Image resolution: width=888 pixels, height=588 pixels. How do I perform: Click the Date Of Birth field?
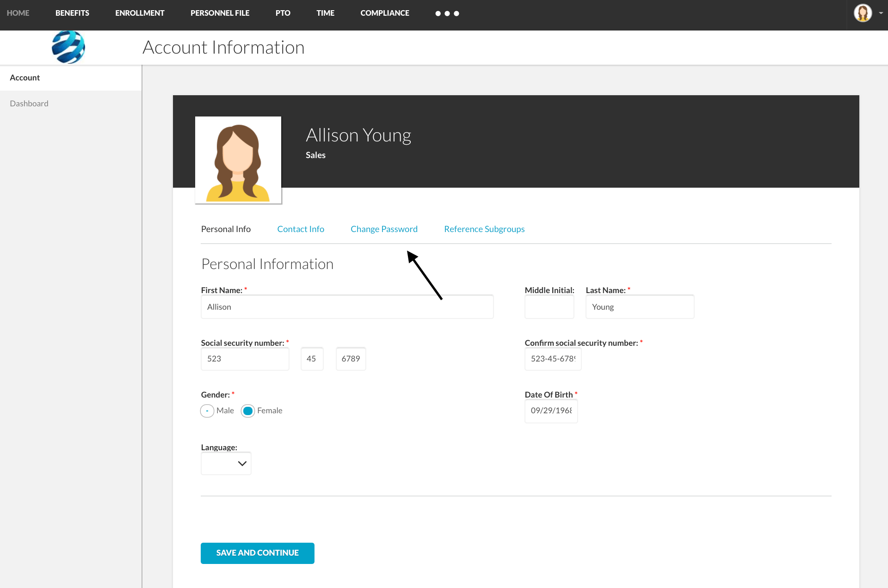(x=551, y=411)
